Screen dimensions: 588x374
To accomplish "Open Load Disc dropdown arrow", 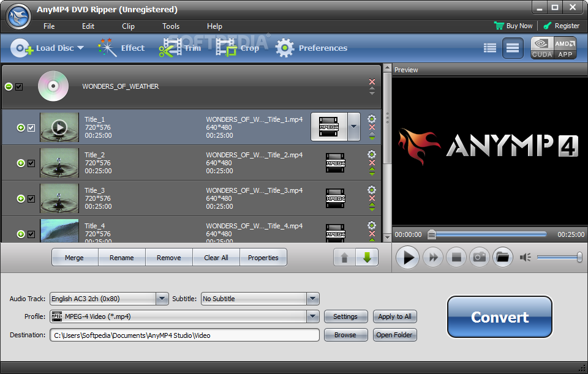I will (x=80, y=48).
